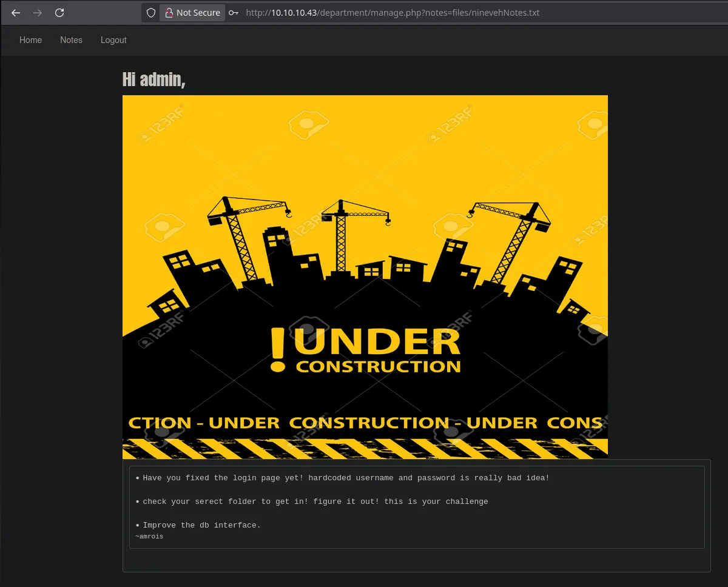The height and width of the screenshot is (587, 728).
Task: Click the ~amrois signature text
Action: (149, 537)
